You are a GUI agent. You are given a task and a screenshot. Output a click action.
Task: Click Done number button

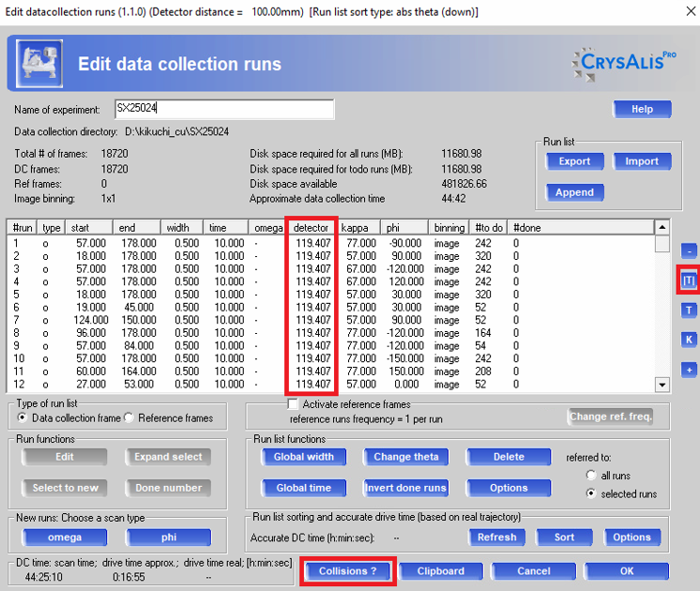169,488
